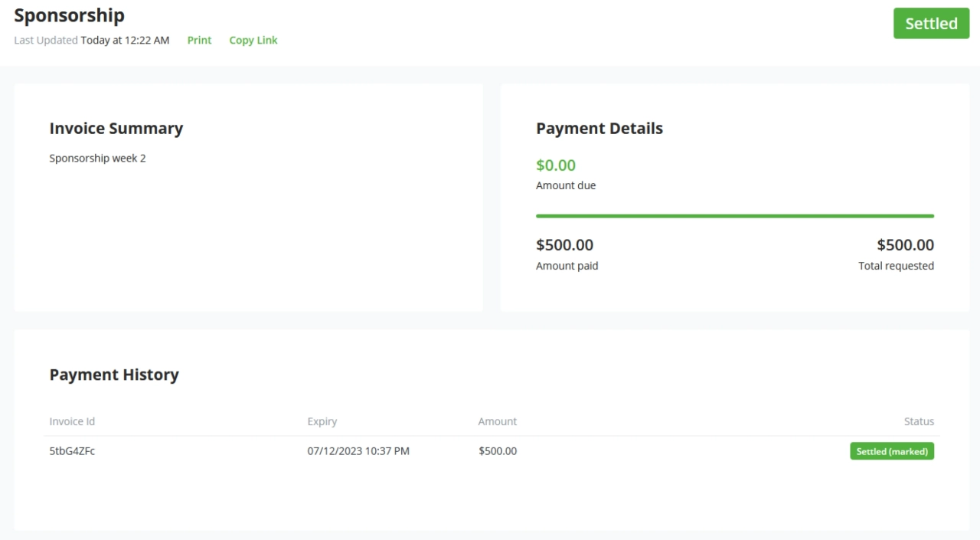Click the green payment progress bar

pyautogui.click(x=734, y=216)
